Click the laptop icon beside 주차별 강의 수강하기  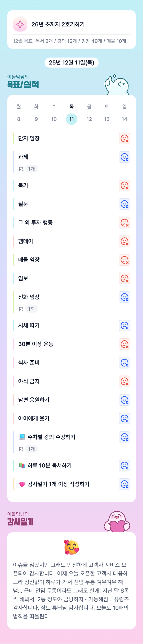22,437
